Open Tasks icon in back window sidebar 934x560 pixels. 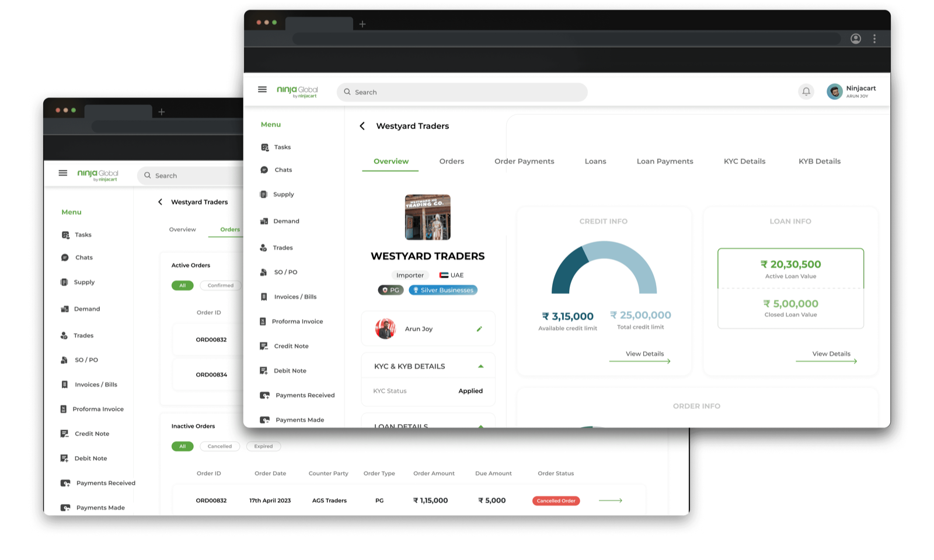pyautogui.click(x=65, y=235)
